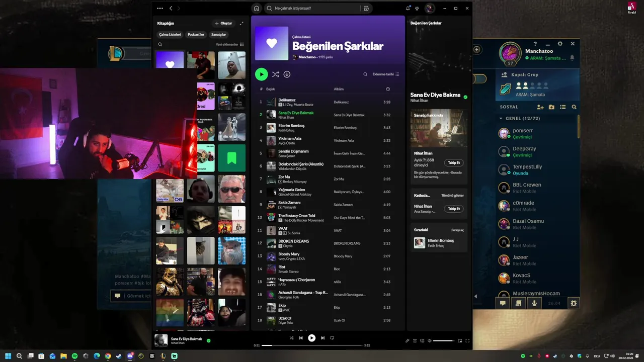Enter Spotify fullscreen mode
Viewport: 644px width, 362px height.
(x=467, y=341)
